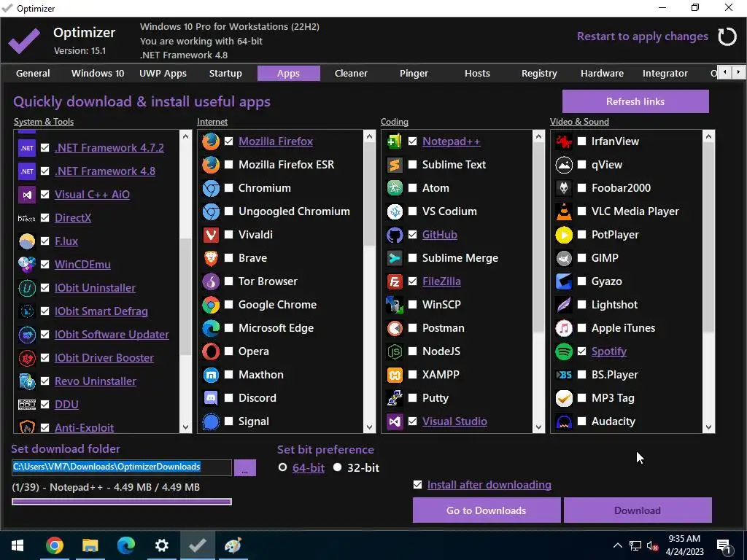The image size is (747, 560).
Task: Open the Registry tab
Action: 539,74
